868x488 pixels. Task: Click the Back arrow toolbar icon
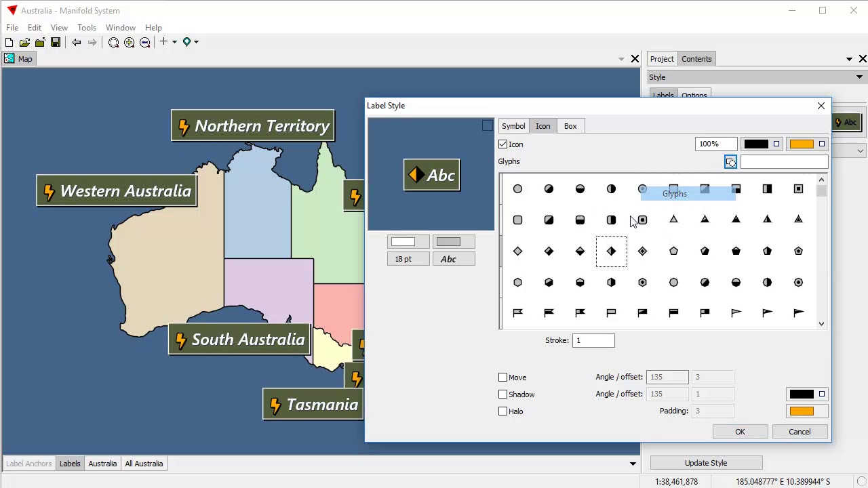[77, 42]
